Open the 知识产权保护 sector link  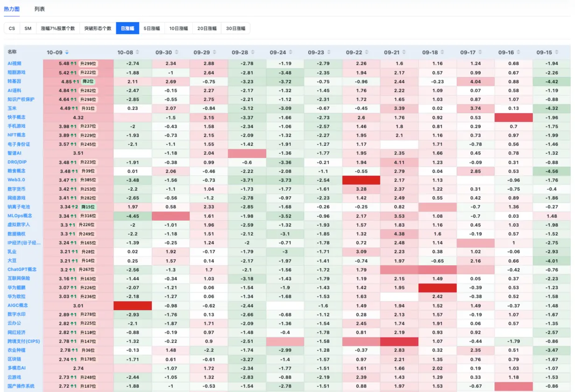(x=21, y=99)
